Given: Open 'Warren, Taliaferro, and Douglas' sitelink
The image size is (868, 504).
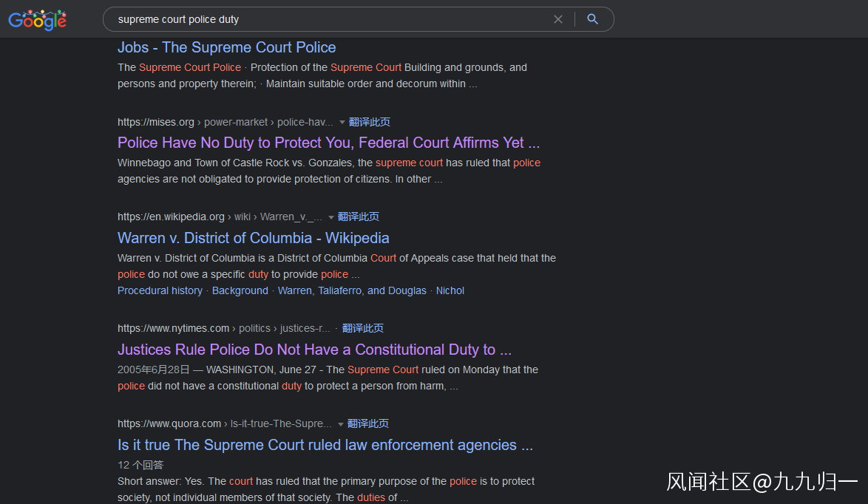Looking at the screenshot, I should click(x=352, y=290).
